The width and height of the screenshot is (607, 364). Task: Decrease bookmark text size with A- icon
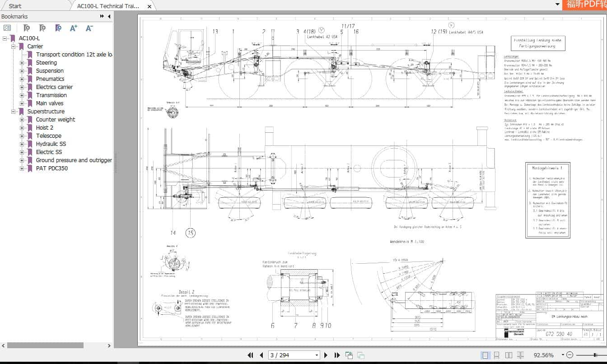[89, 28]
